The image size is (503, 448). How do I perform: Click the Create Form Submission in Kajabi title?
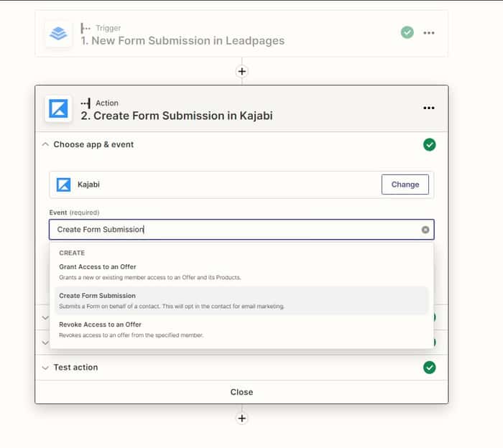pos(177,116)
